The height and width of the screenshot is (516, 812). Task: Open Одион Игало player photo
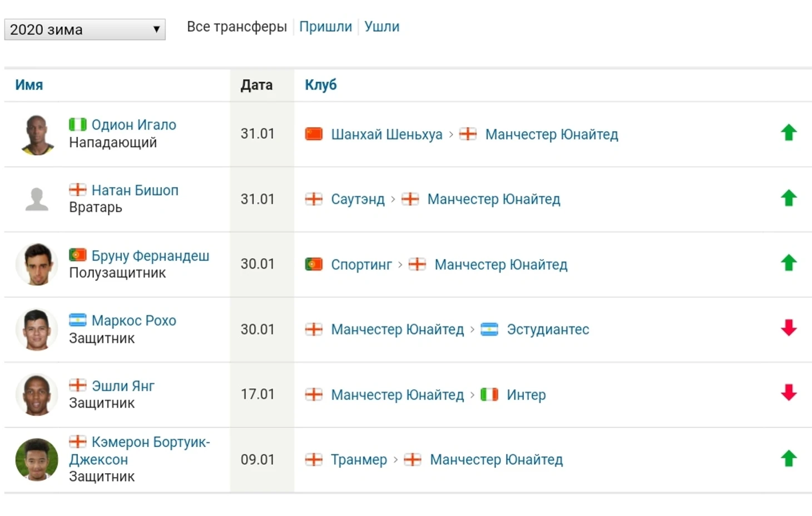tap(37, 135)
